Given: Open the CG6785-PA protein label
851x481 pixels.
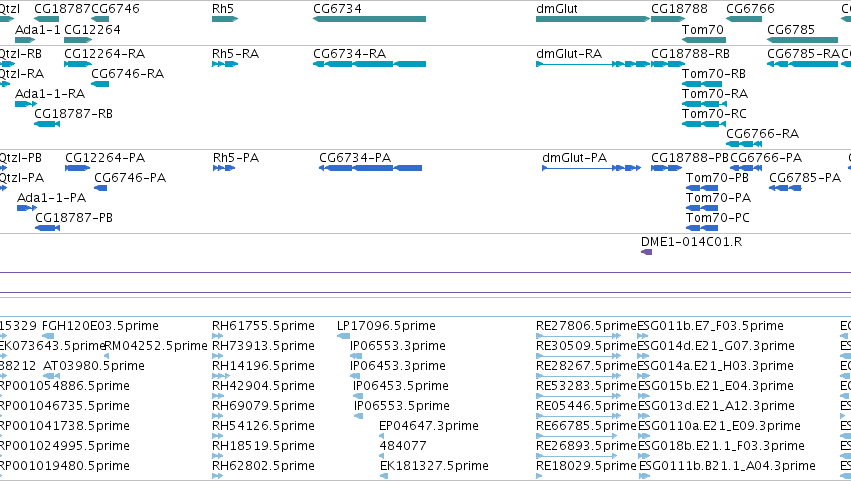Looking at the screenshot, I should tap(805, 178).
